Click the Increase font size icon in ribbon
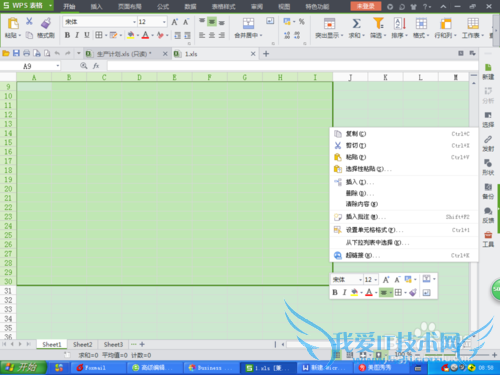The image size is (500, 375). (175, 22)
